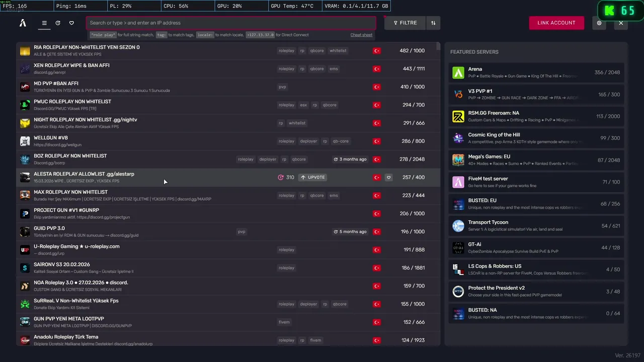644x362 pixels.
Task: Click esx tag on PWUC ROLEPLAY row
Action: click(303, 105)
